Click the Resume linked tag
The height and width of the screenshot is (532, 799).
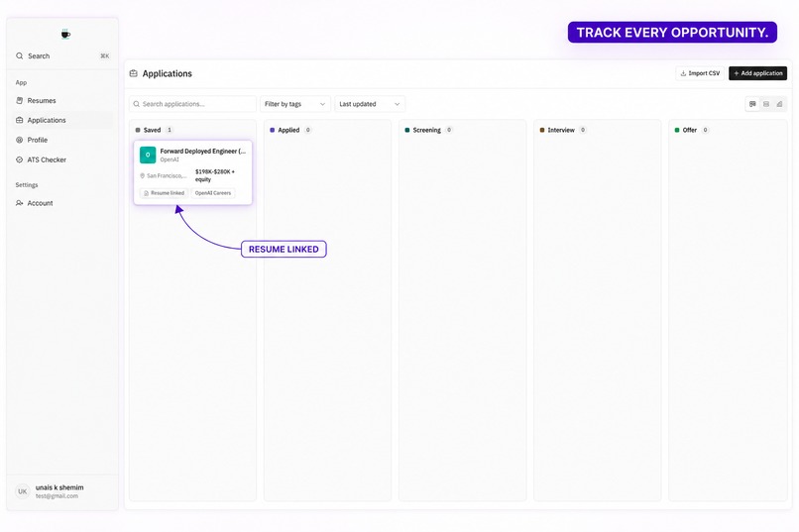(165, 193)
